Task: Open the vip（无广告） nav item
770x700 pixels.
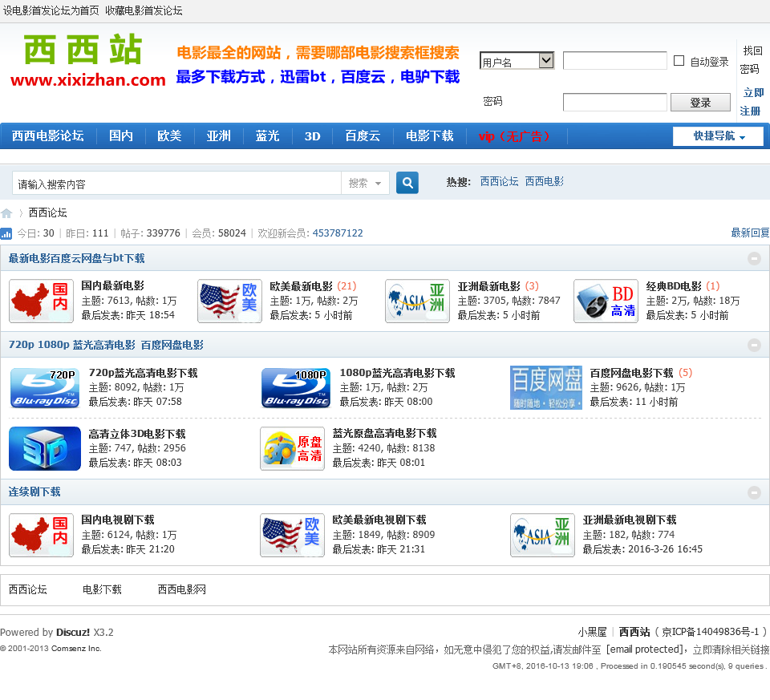Action: pos(515,136)
